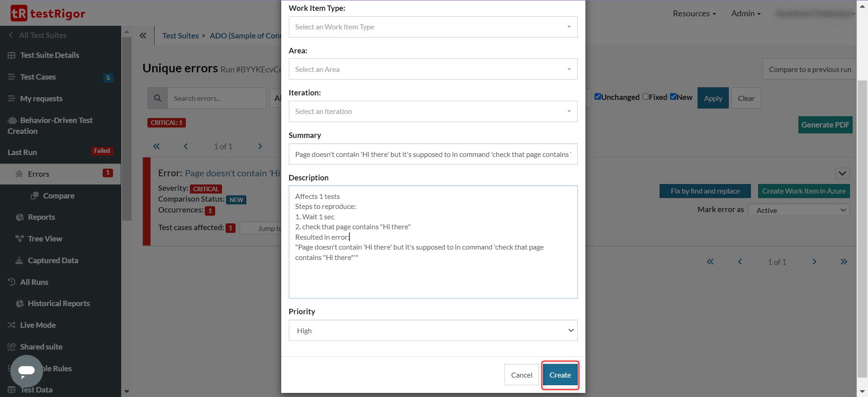Click the sidebar vertical scrollbar

click(127, 127)
